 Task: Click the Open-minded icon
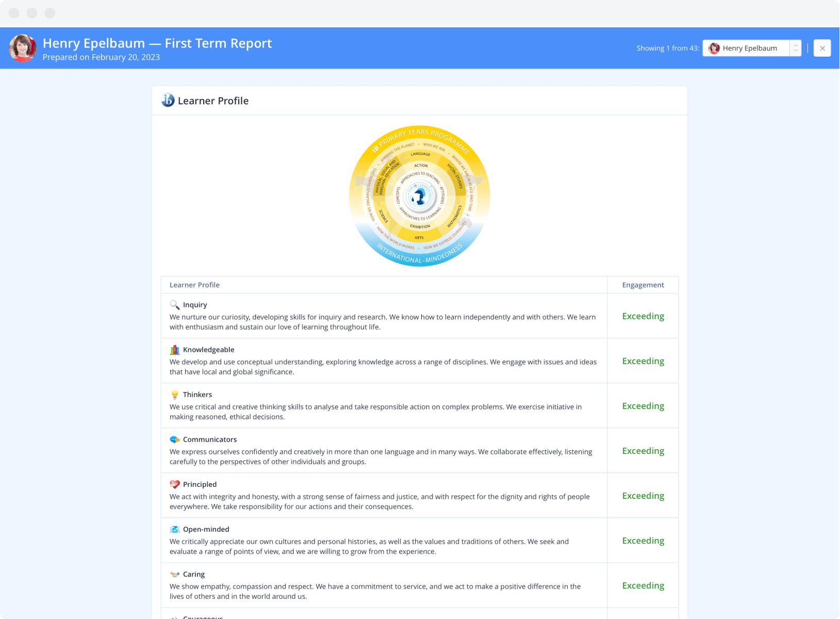click(x=175, y=529)
